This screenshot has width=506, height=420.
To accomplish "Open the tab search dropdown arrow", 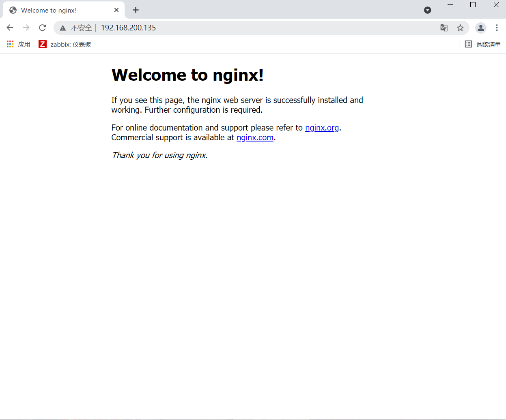I will pyautogui.click(x=428, y=10).
